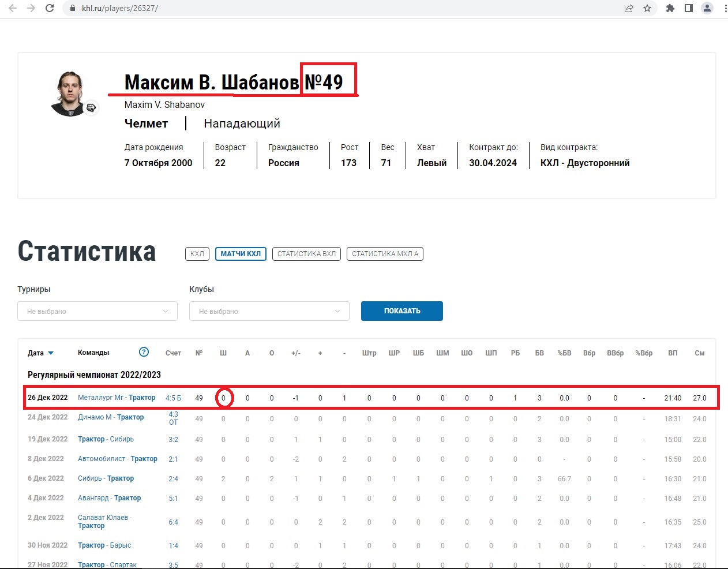The height and width of the screenshot is (569, 728).
Task: Click the 26 Дек 2022 date cell
Action: pyautogui.click(x=47, y=398)
